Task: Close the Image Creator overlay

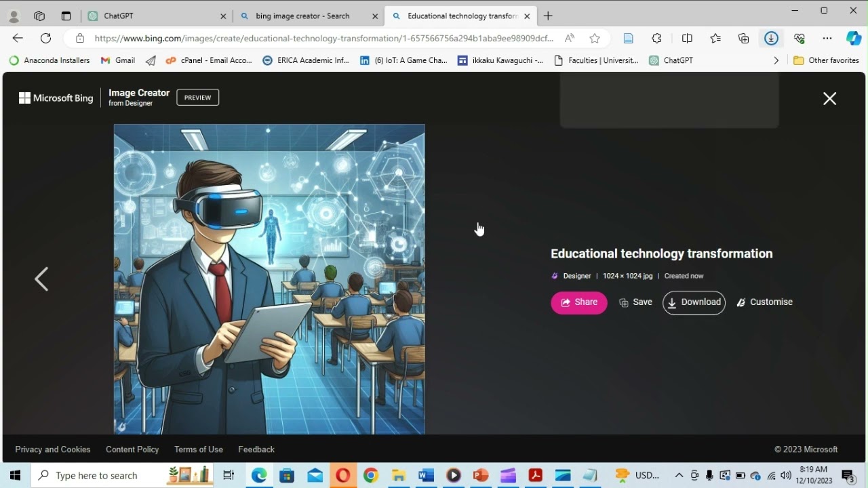Action: [x=829, y=98]
